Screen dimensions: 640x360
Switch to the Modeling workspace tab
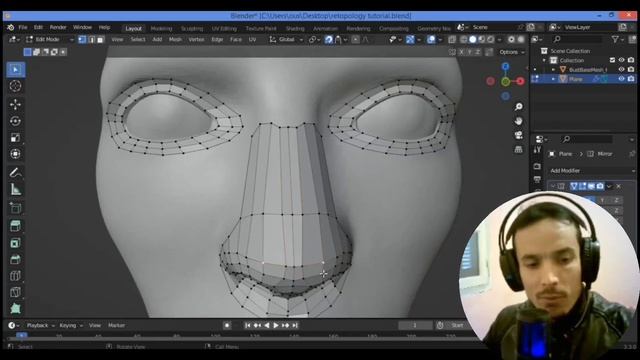(x=161, y=29)
